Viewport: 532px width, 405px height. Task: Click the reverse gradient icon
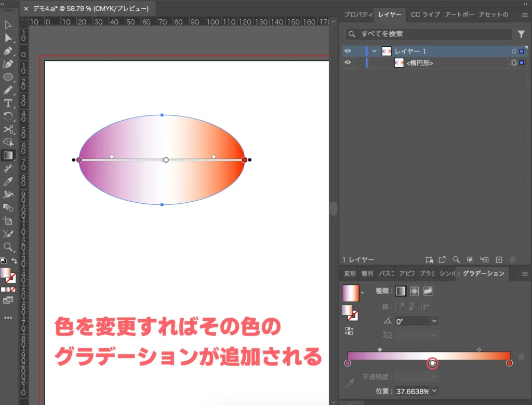coord(349,331)
